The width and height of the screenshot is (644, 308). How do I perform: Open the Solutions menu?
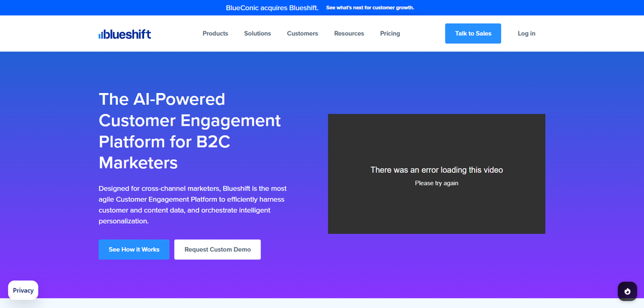257,34
